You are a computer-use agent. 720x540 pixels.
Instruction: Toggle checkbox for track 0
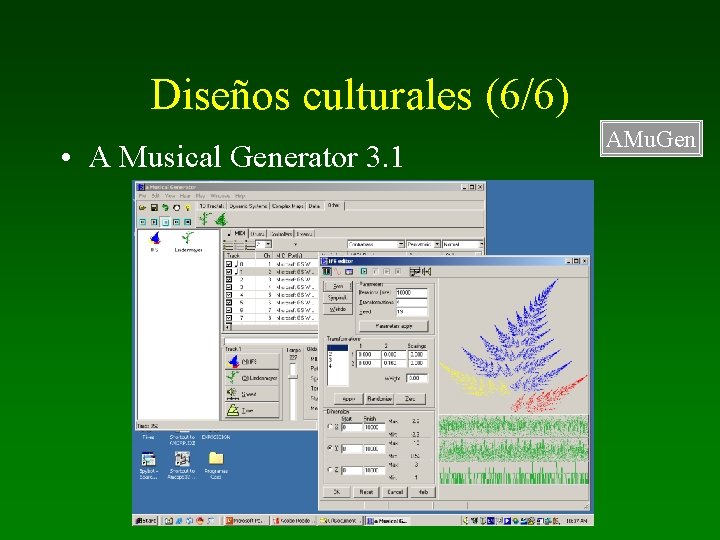[229, 264]
